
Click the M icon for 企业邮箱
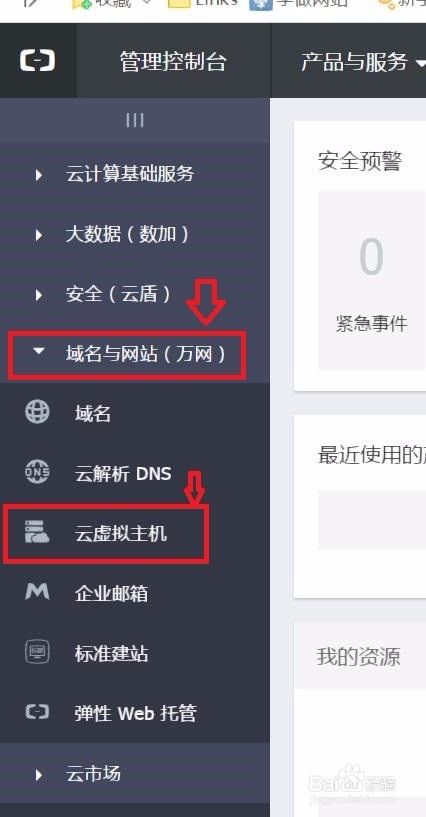[37, 591]
